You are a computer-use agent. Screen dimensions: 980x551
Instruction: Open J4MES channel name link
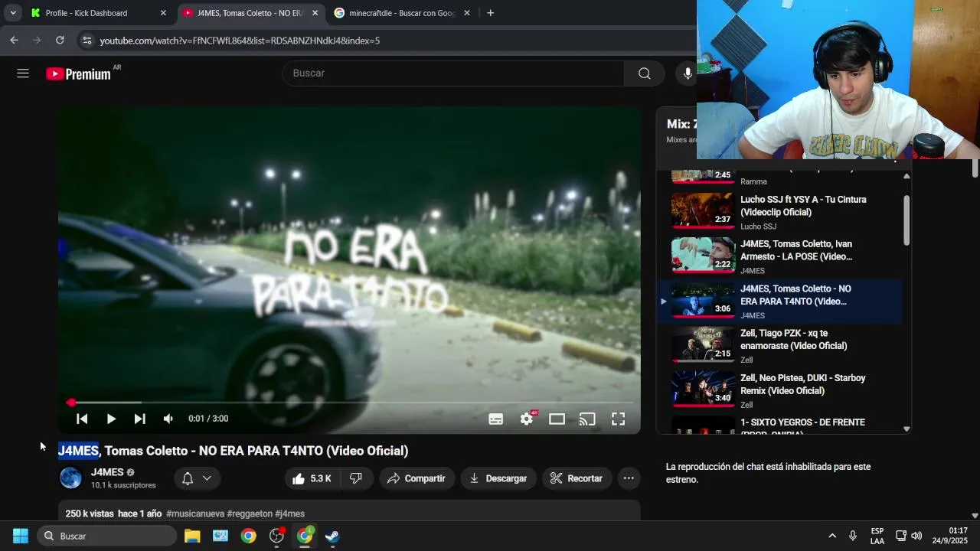107,472
